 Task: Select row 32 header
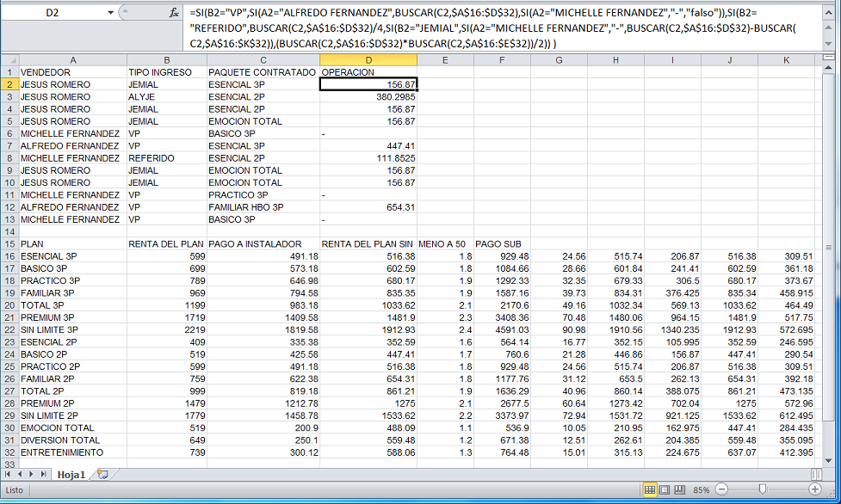tap(9, 452)
